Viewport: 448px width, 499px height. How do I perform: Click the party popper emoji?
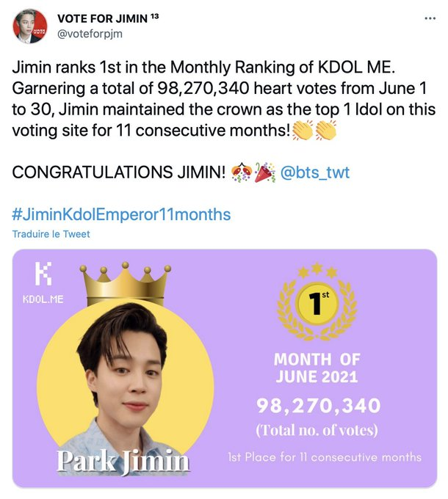(264, 172)
